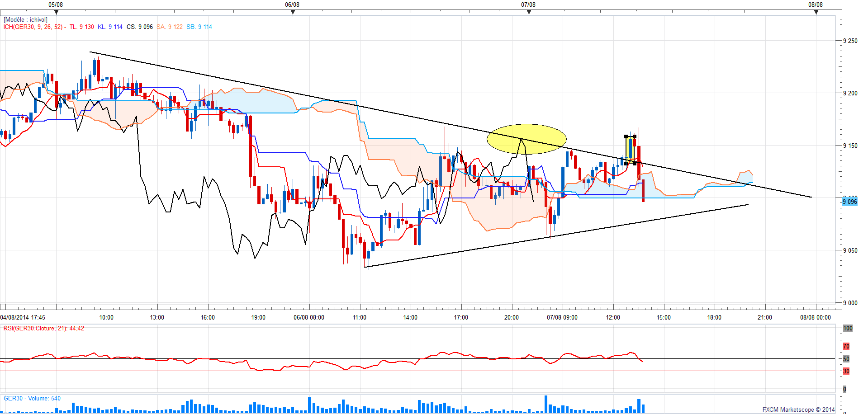
Task: Click the [Modèle : ichivol] template label
Action: (25, 20)
